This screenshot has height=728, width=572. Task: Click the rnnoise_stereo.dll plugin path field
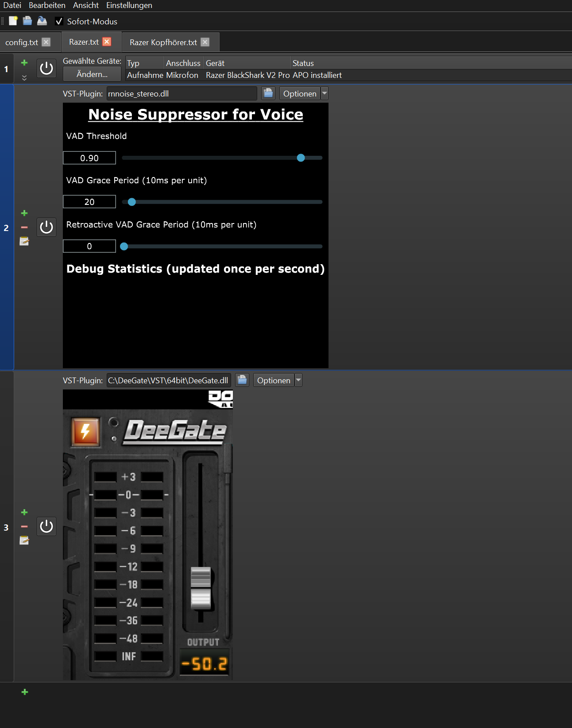182,93
